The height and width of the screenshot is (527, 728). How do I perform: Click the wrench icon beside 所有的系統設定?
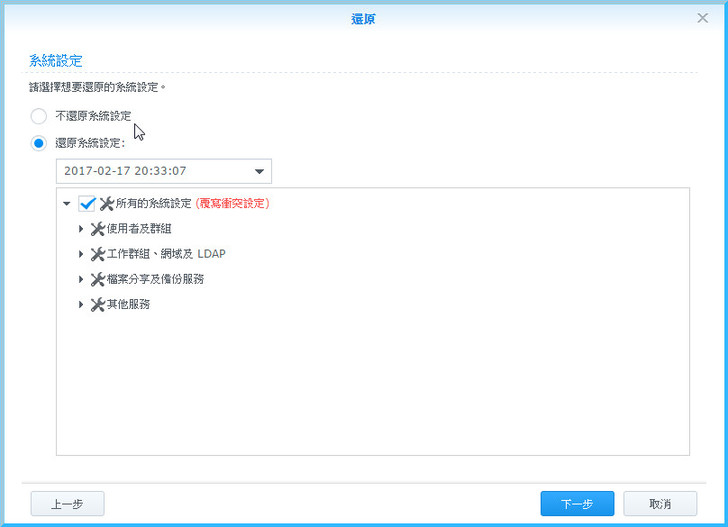tap(107, 203)
